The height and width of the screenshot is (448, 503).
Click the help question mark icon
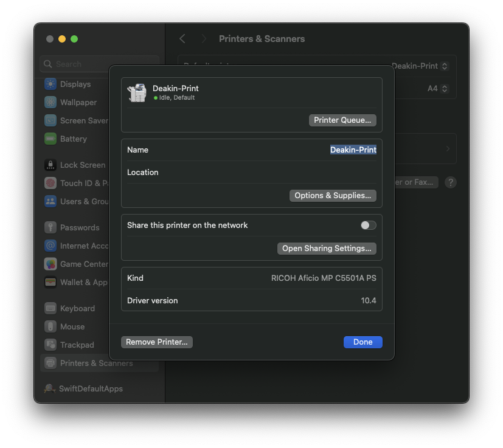pos(450,182)
